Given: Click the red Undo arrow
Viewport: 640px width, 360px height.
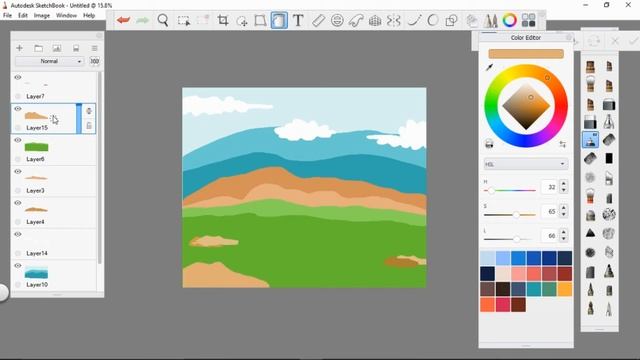Looking at the screenshot, I should 123,20.
